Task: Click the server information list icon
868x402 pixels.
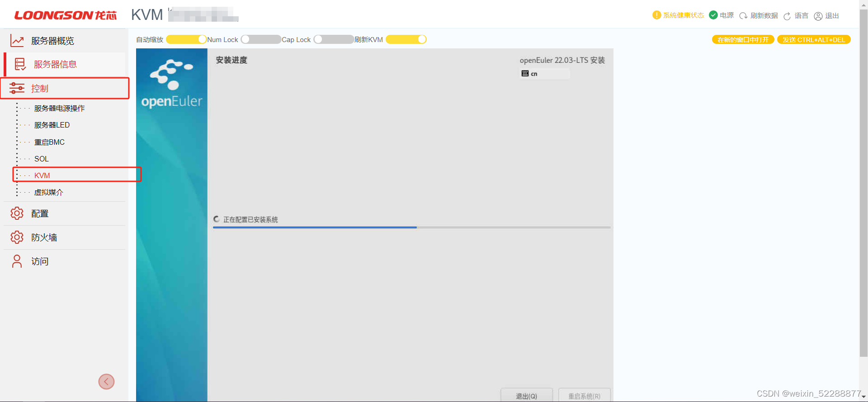Action: [20, 64]
